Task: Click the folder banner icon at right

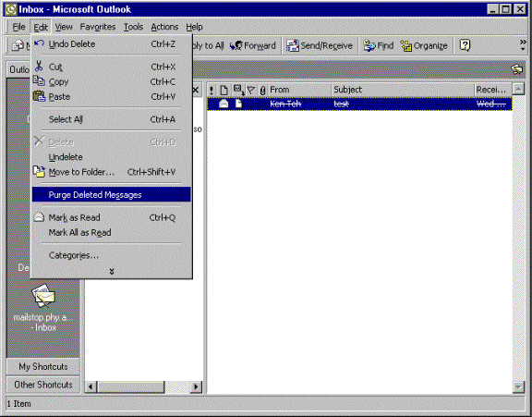Action: point(517,69)
